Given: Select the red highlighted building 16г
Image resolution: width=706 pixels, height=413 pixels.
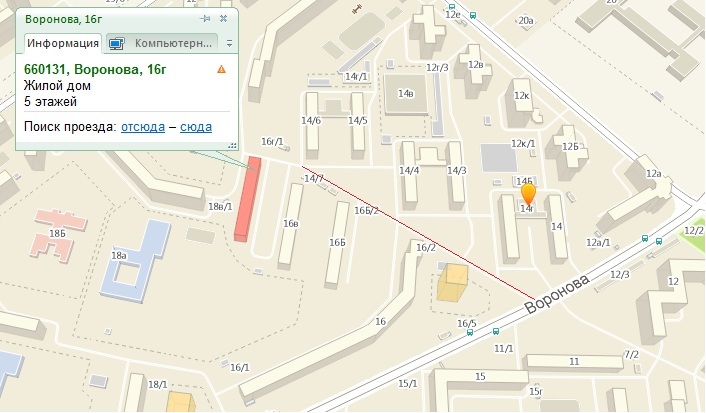Looking at the screenshot, I should point(248,199).
